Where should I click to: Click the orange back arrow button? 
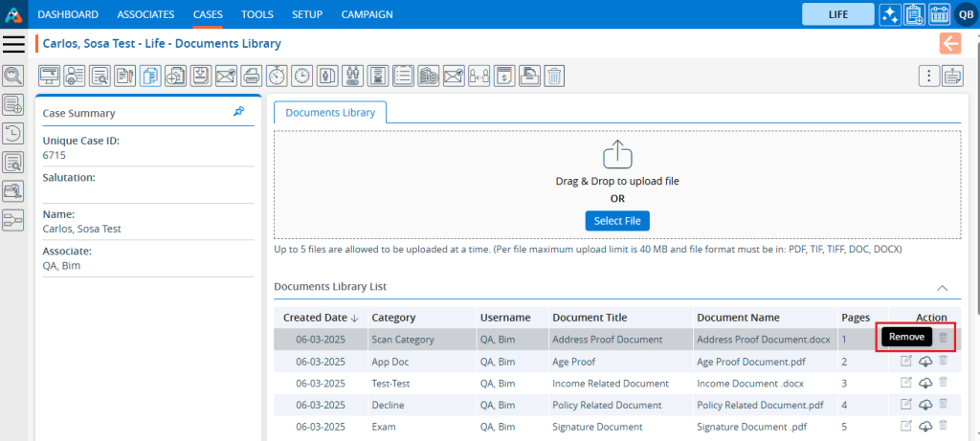(x=950, y=43)
